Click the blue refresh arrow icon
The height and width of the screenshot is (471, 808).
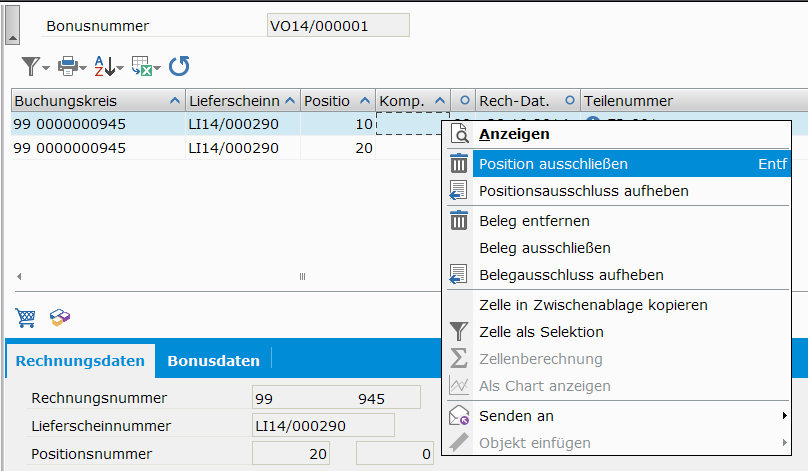pos(179,67)
